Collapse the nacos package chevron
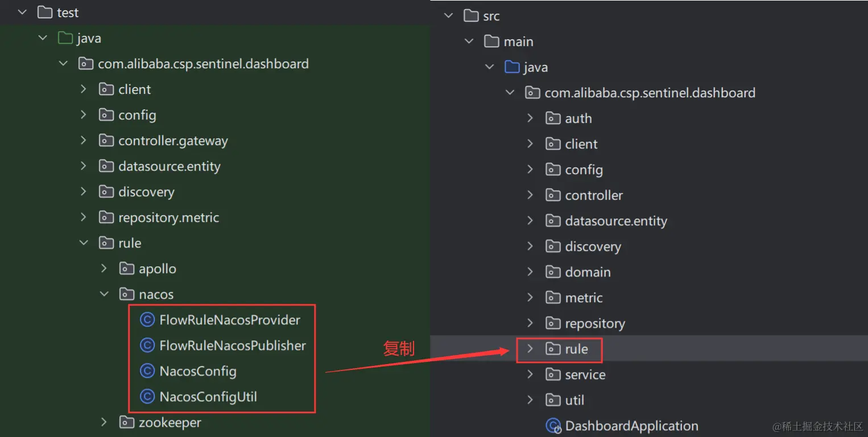Image resolution: width=868 pixels, height=437 pixels. tap(104, 294)
